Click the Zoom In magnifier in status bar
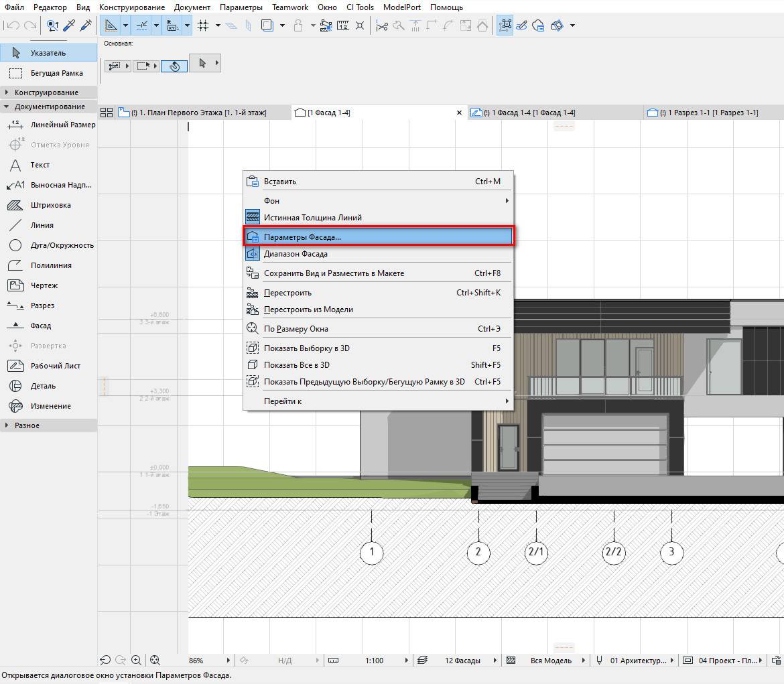The image size is (784, 684). (x=137, y=660)
